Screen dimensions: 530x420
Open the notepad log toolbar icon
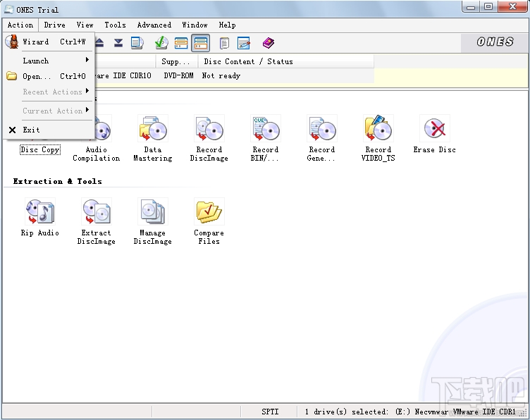click(224, 43)
